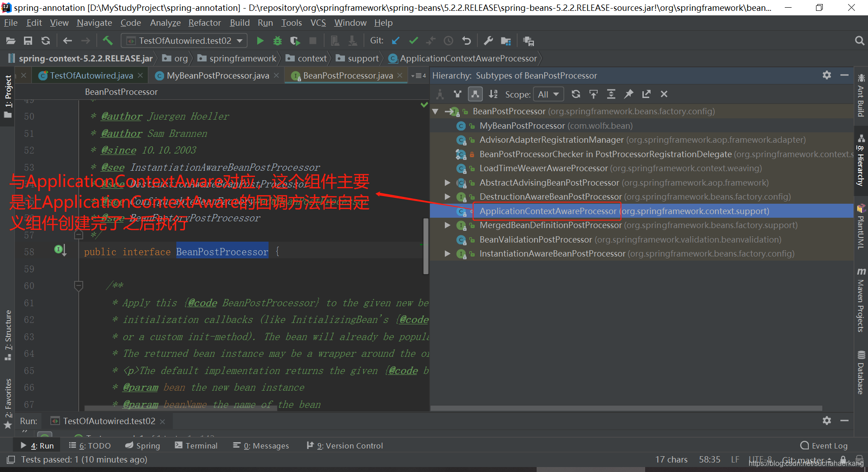868x472 pixels.
Task: Click autoscroll to source icon in Hierarchy
Action: pos(594,94)
